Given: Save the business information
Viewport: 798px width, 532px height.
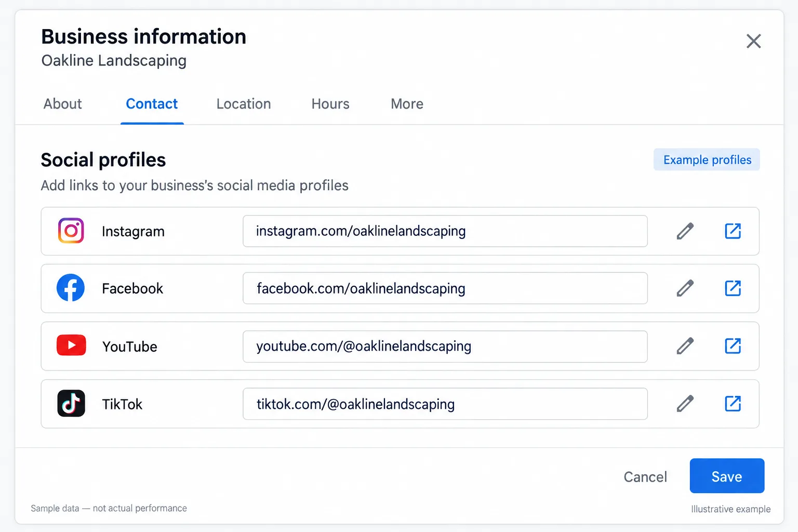Looking at the screenshot, I should click(x=727, y=476).
